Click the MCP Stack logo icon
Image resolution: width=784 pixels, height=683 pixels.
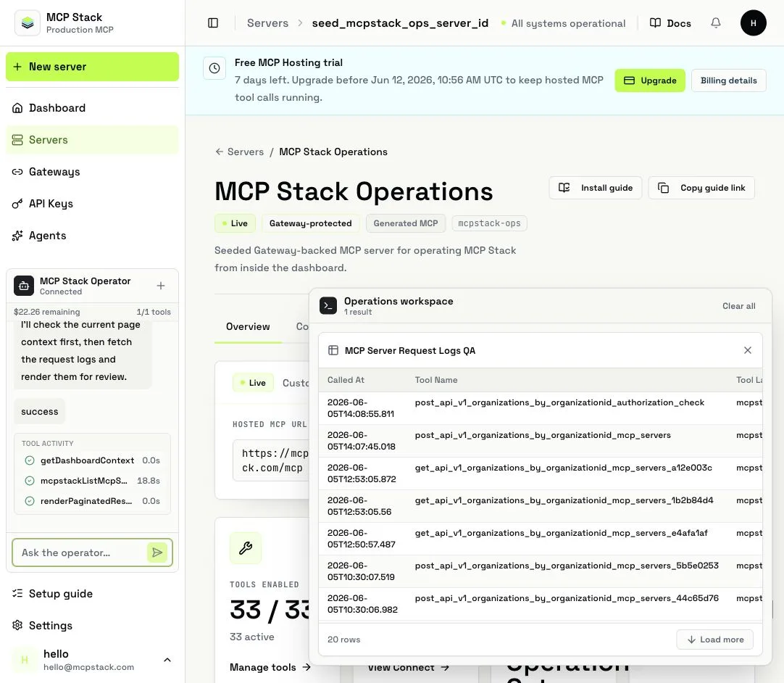point(28,23)
